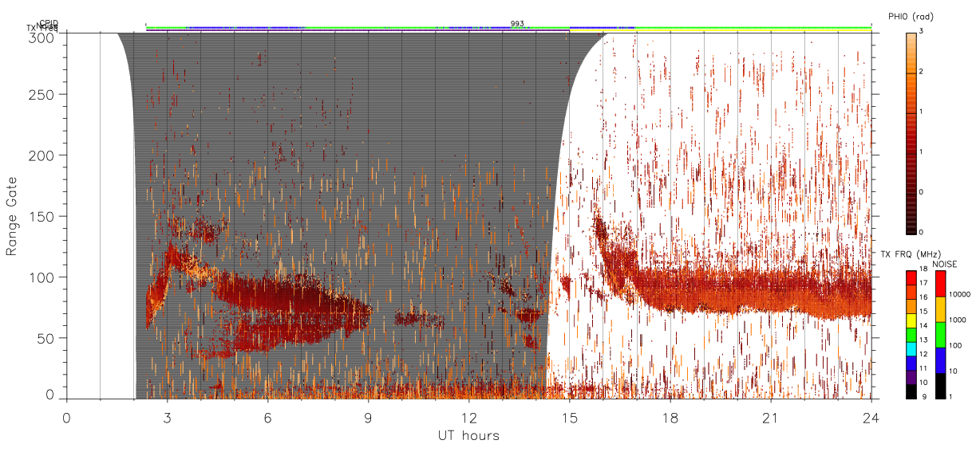Click the '993' label above the plot
The height and width of the screenshot is (452, 980).
point(517,24)
